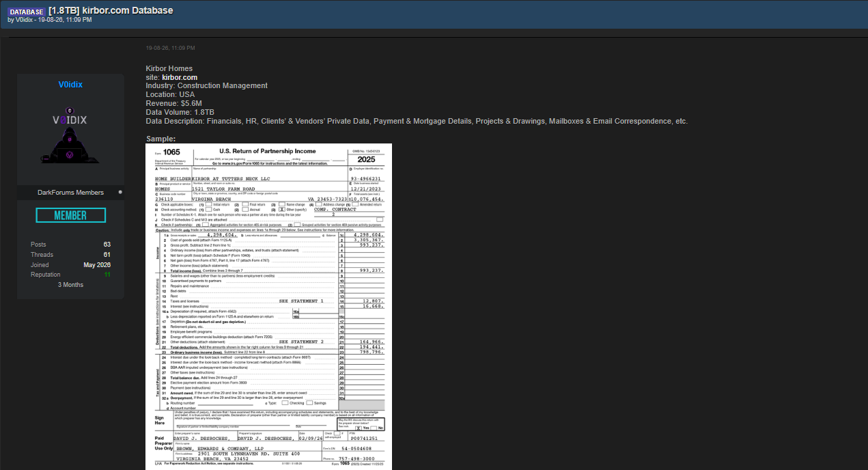The image size is (868, 470).
Task: Click the '3 Months' membership label
Action: point(70,284)
